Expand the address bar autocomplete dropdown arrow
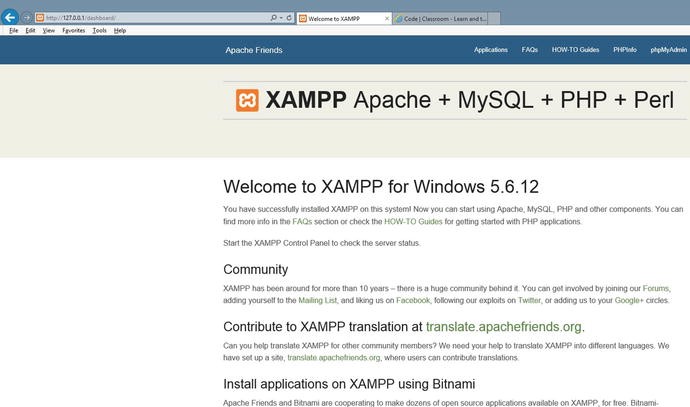690x407 pixels. 281,18
